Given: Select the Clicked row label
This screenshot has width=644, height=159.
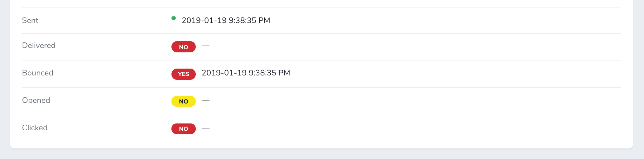Looking at the screenshot, I should coord(35,128).
